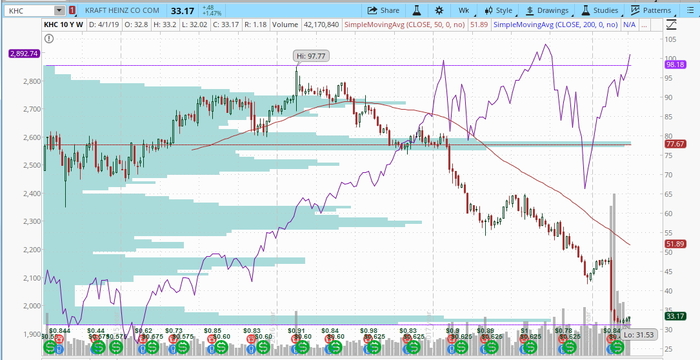Click the Volume 42,170,840 readout
The image size is (700, 360).
point(305,25)
